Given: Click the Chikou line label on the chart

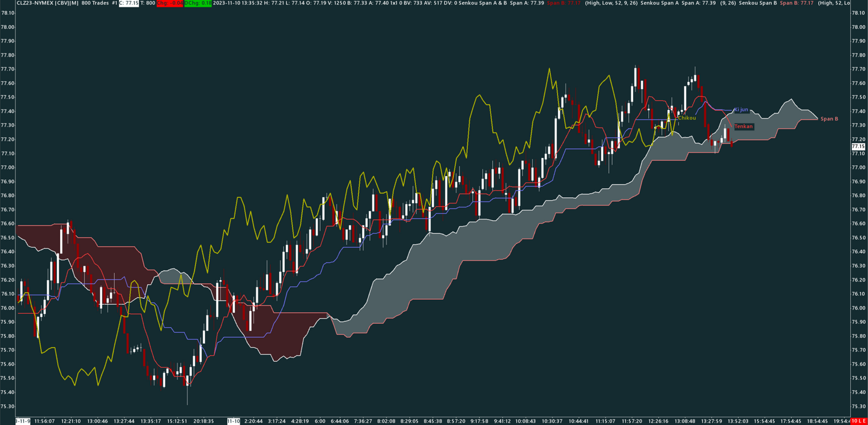Looking at the screenshot, I should pos(686,118).
